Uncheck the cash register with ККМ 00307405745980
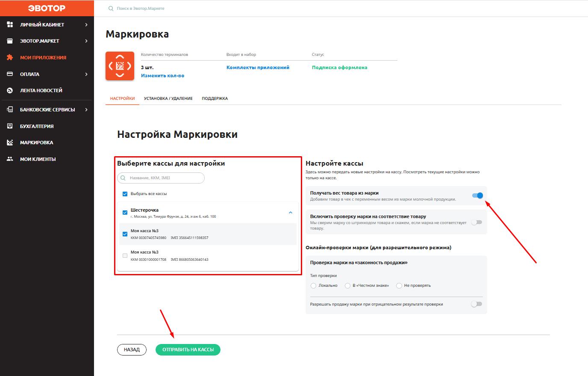Image resolution: width=588 pixels, height=376 pixels. tap(125, 234)
